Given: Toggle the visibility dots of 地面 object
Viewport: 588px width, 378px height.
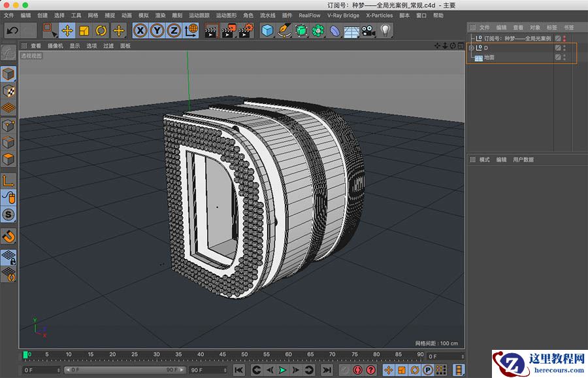Looking at the screenshot, I should coord(564,58).
